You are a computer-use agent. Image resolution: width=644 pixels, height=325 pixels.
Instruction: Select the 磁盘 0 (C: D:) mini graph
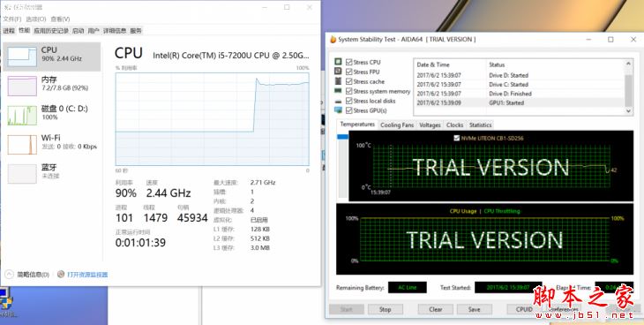point(22,115)
